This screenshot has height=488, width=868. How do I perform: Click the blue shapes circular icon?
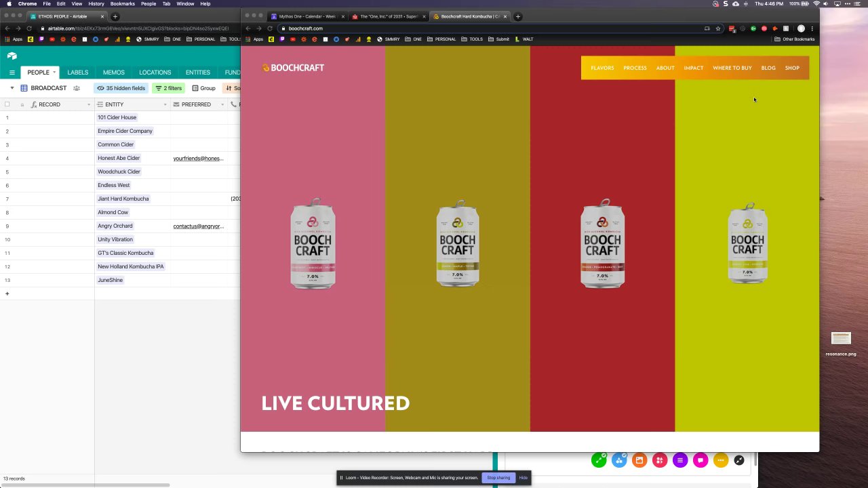pos(619,460)
